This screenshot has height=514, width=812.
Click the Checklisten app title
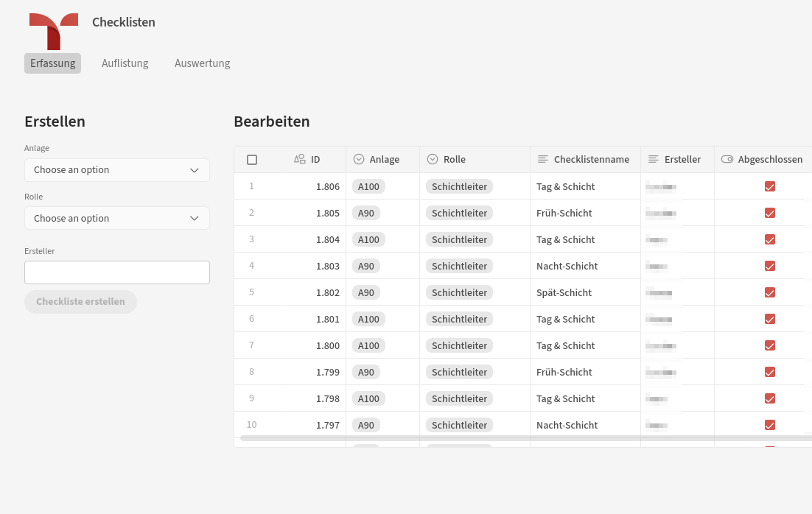pyautogui.click(x=124, y=22)
